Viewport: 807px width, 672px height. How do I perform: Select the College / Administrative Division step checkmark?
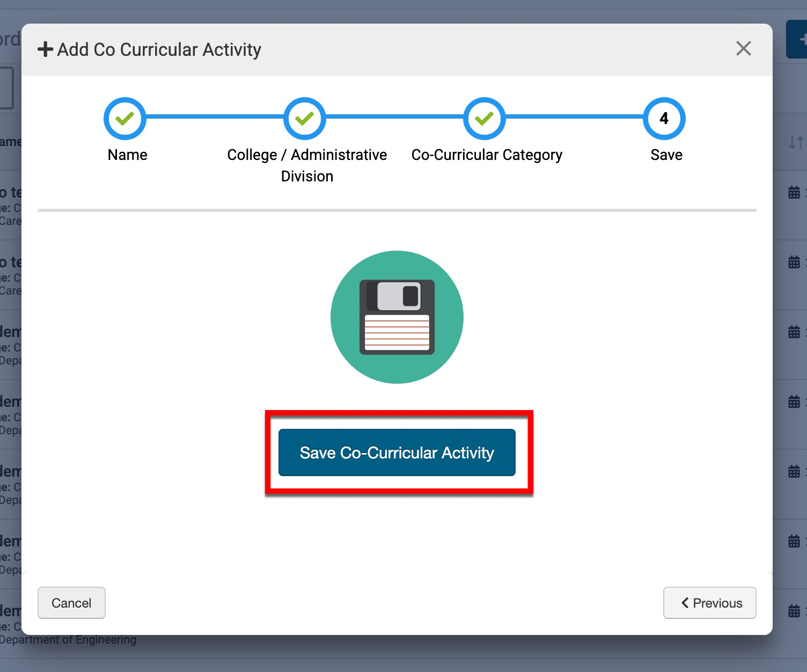305,119
